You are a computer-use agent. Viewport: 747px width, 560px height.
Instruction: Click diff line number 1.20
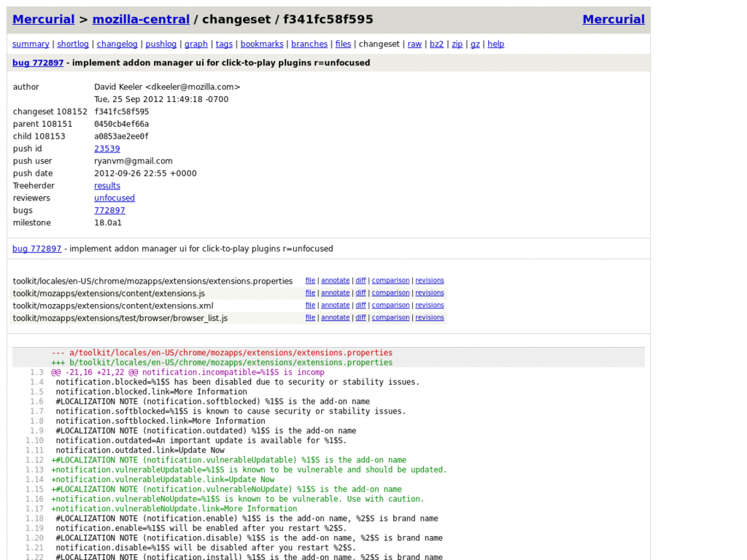click(x=34, y=537)
